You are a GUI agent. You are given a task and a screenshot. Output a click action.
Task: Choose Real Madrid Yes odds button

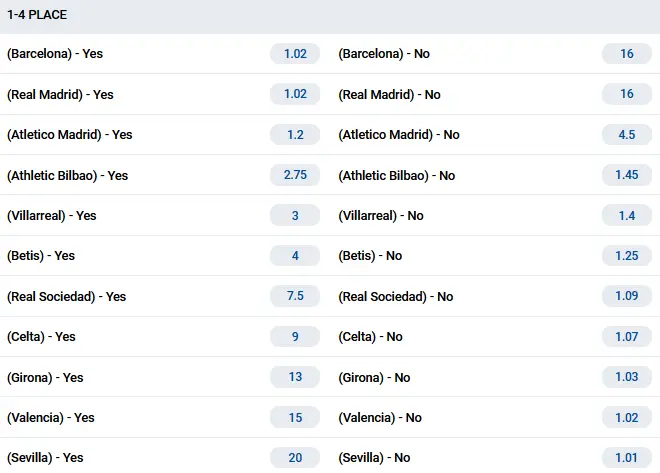point(295,94)
